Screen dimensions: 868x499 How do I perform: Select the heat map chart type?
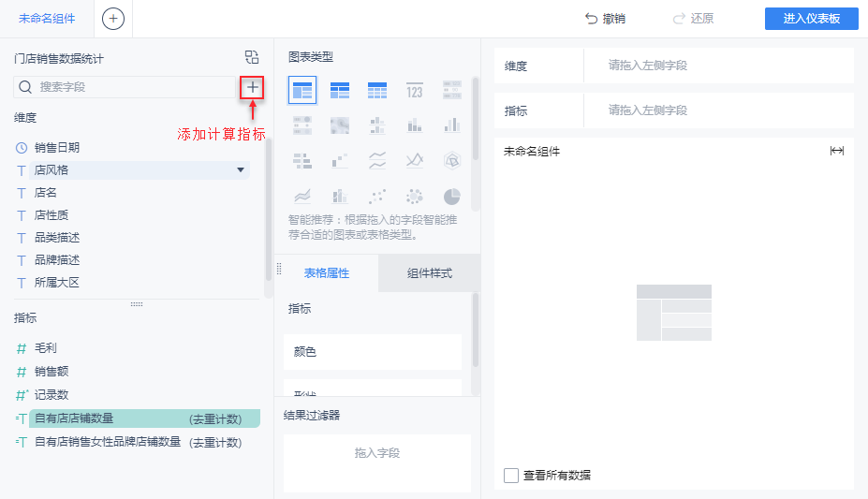(x=340, y=125)
